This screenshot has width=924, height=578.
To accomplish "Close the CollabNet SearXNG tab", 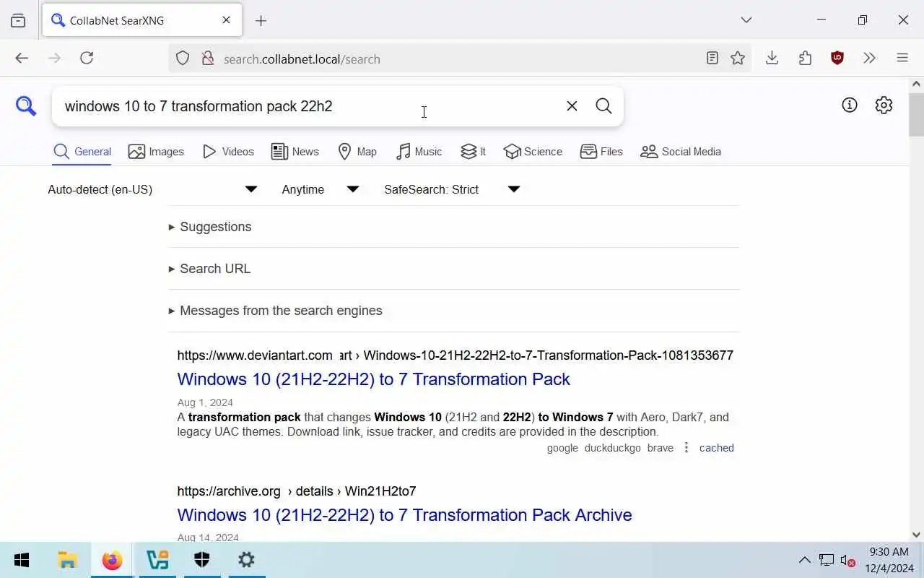I will coord(226,20).
